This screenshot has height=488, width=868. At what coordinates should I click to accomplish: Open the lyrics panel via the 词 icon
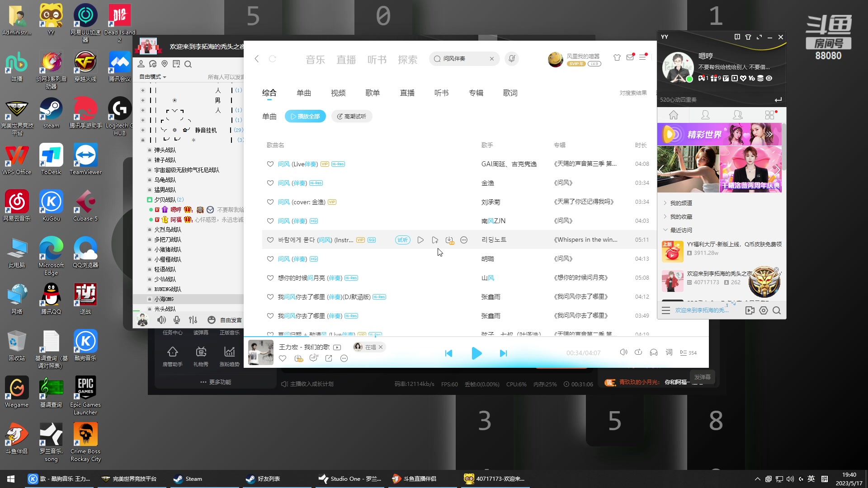(669, 352)
